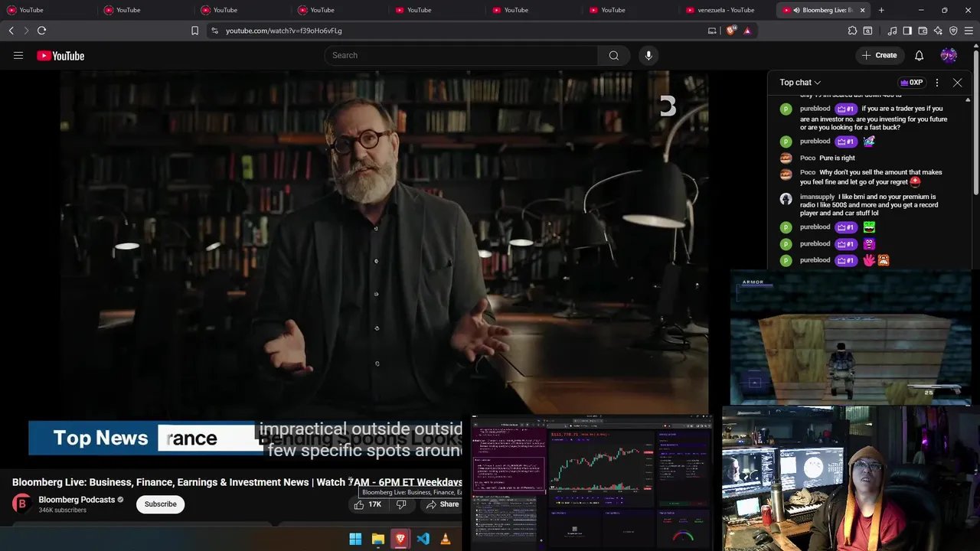Toggle the browser sidebar panel icon
This screenshot has height=551, width=980.
click(907, 31)
